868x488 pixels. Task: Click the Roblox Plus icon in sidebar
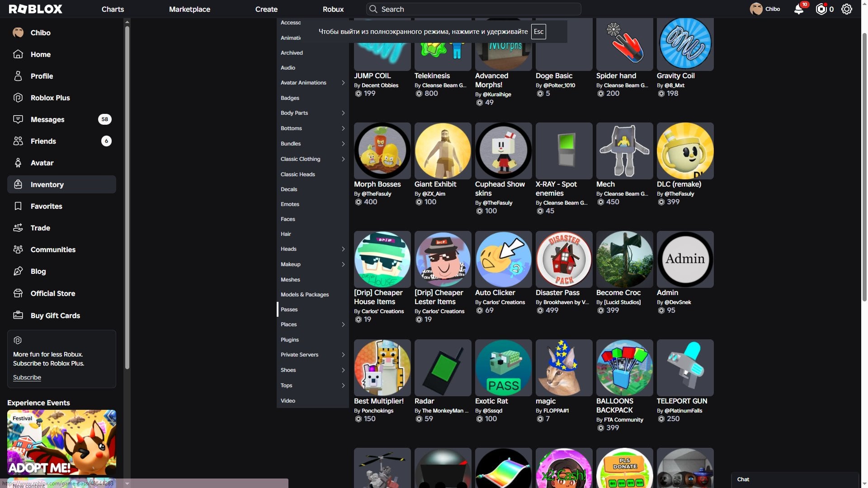point(18,98)
